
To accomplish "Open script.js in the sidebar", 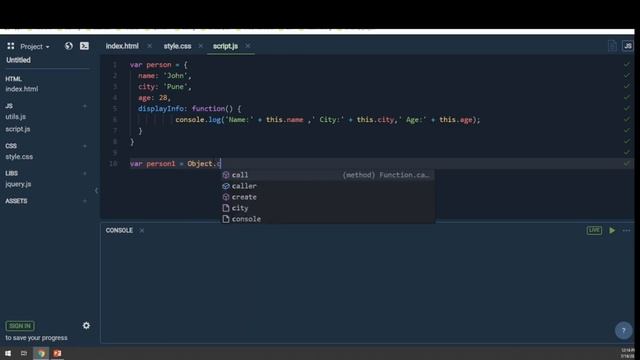I will click(18, 129).
